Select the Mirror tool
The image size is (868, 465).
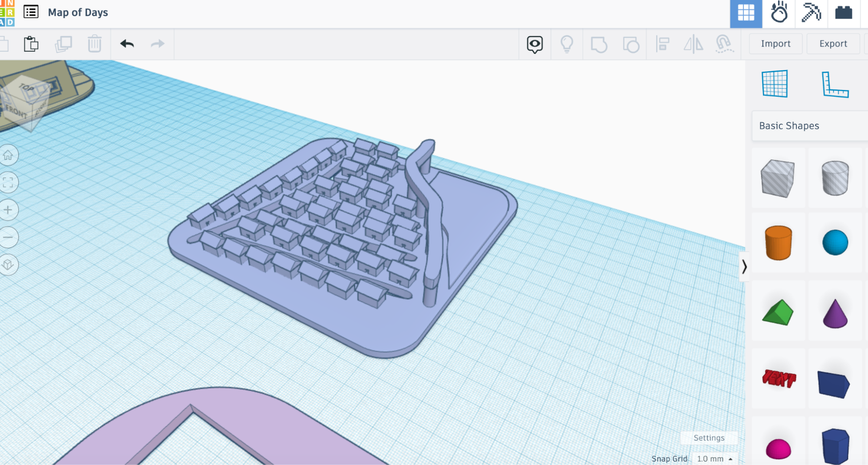pyautogui.click(x=693, y=44)
